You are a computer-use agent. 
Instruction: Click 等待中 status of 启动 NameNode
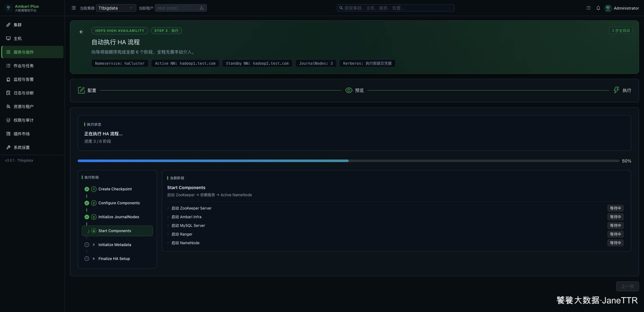pos(615,243)
